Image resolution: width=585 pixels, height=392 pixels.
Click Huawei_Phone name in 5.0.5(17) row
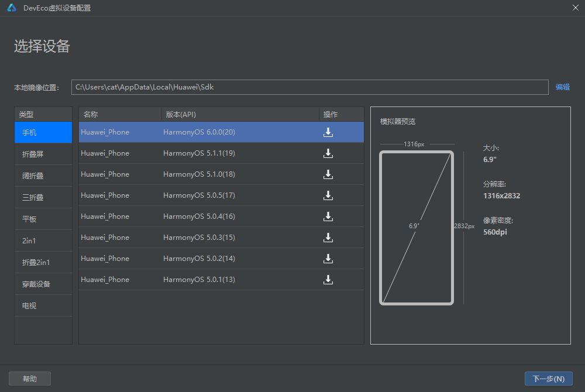pos(105,195)
